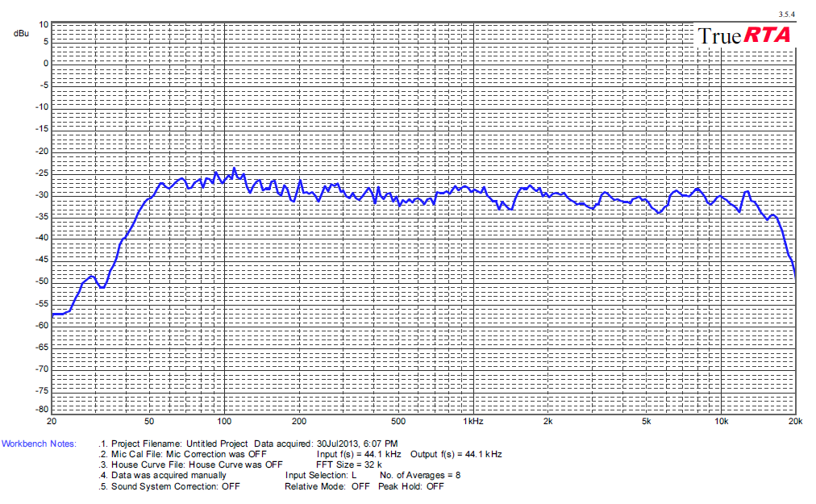Click the '500' frequency axis label

pos(398,421)
